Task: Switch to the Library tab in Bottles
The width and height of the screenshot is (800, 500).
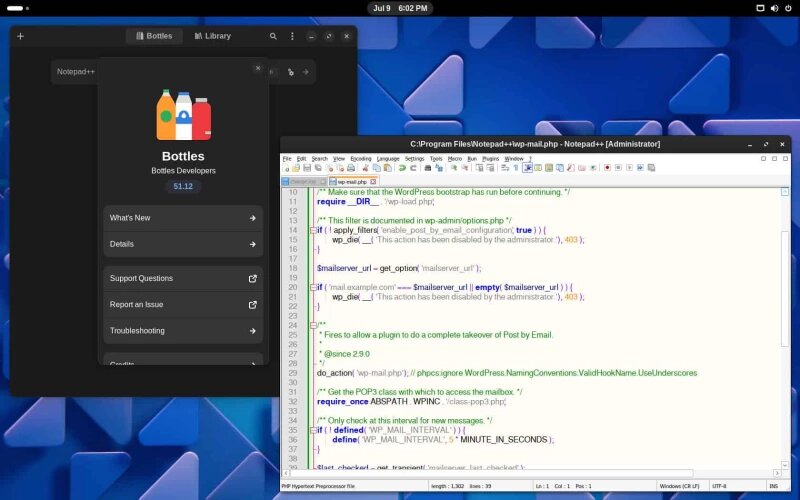Action: coord(212,36)
